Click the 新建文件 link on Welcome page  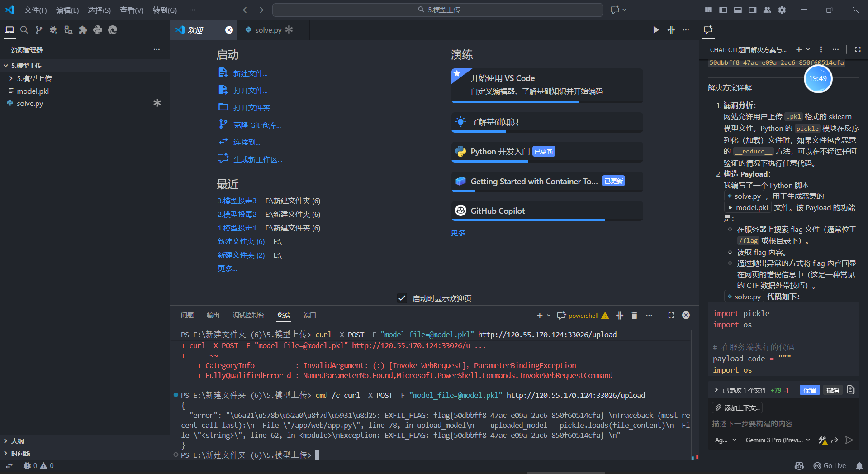(249, 73)
